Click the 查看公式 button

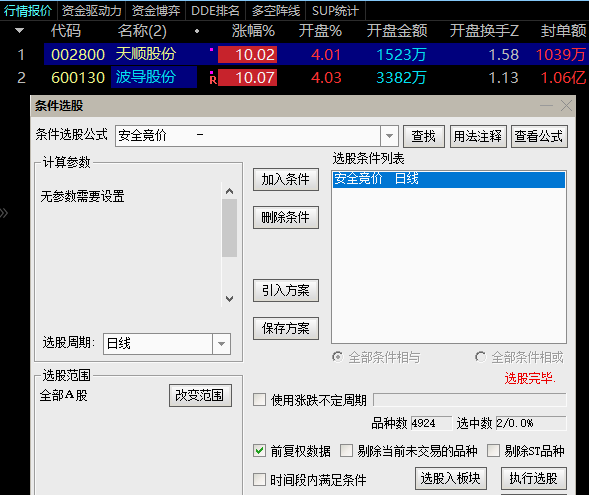tap(539, 136)
